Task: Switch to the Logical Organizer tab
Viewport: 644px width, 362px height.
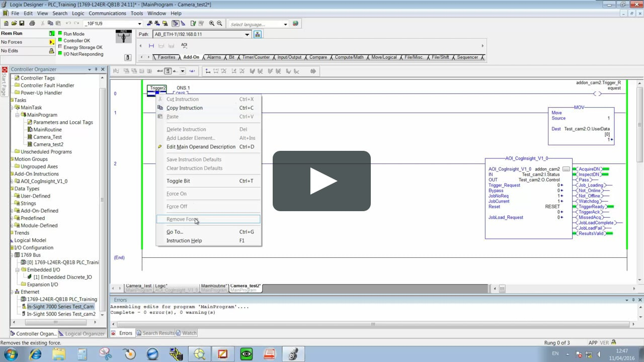Action: (82, 333)
